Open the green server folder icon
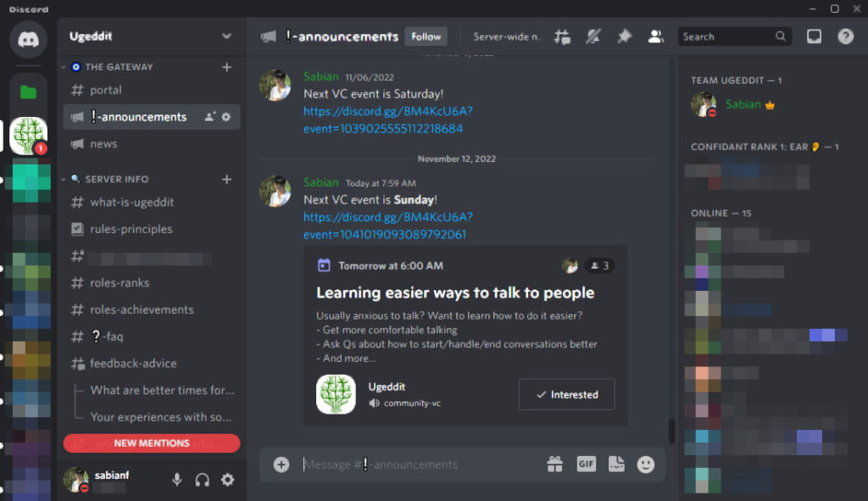 click(28, 92)
